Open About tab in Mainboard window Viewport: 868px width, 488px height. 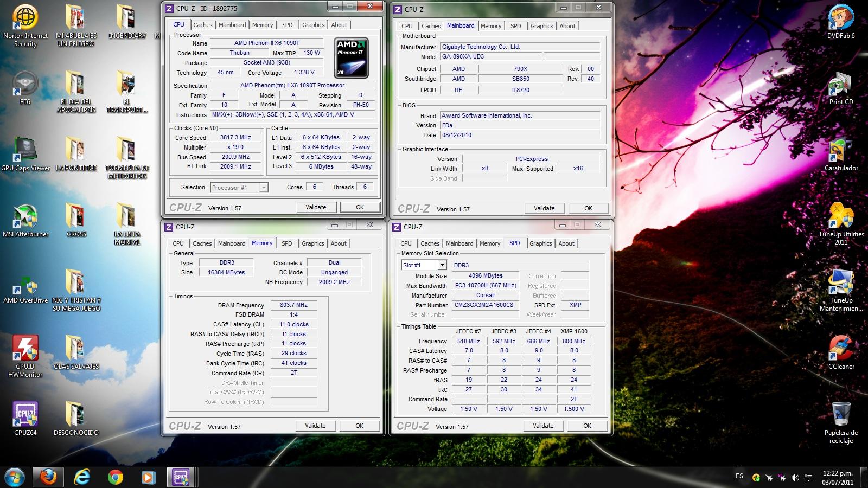(x=567, y=26)
